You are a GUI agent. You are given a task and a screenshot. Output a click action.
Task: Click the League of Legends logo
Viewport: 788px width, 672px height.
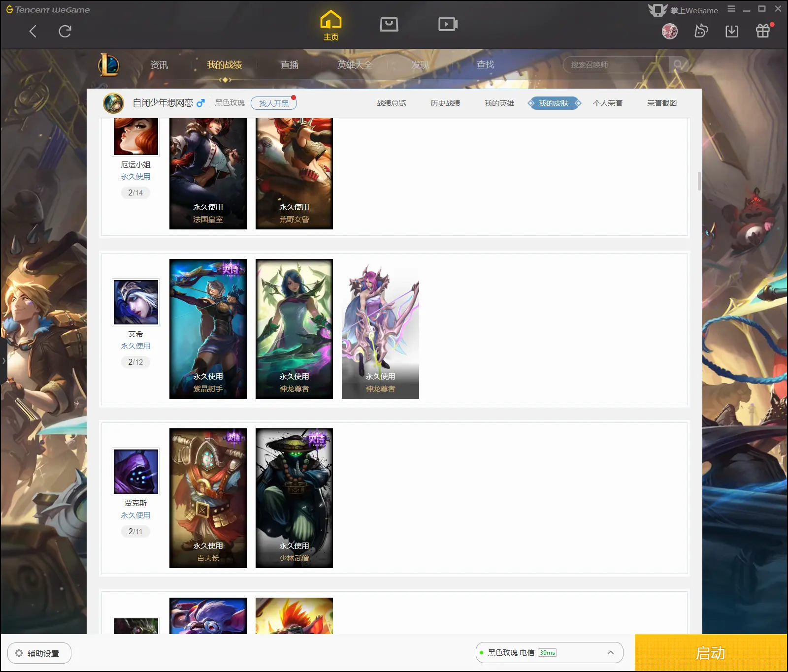tap(109, 64)
